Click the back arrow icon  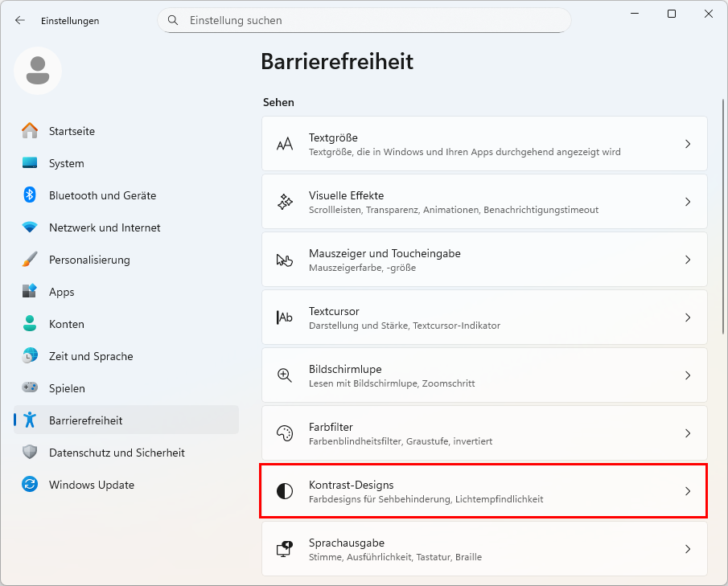(x=20, y=20)
